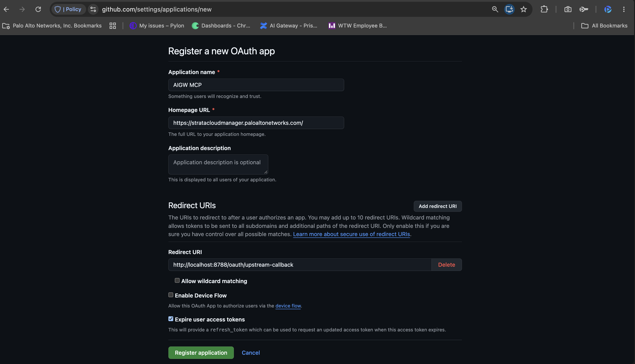Screen dimensions: 635x364
Task: Click the camera screenshot extension icon
Action: click(x=568, y=9)
